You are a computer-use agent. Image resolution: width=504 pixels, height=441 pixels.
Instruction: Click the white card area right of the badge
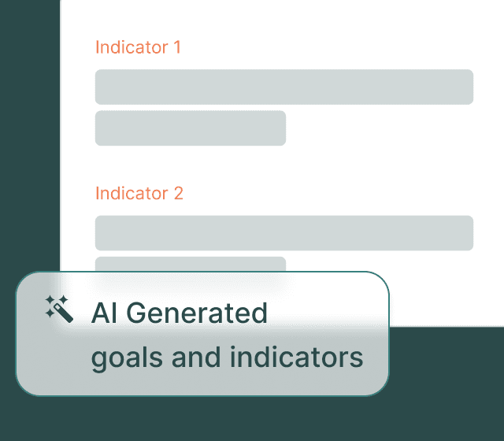pyautogui.click(x=445, y=299)
